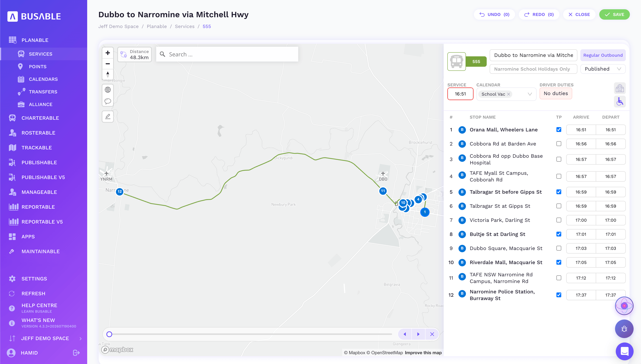Open the AI assistant orb icon
Viewport: 641px width, 364px height.
point(624,305)
